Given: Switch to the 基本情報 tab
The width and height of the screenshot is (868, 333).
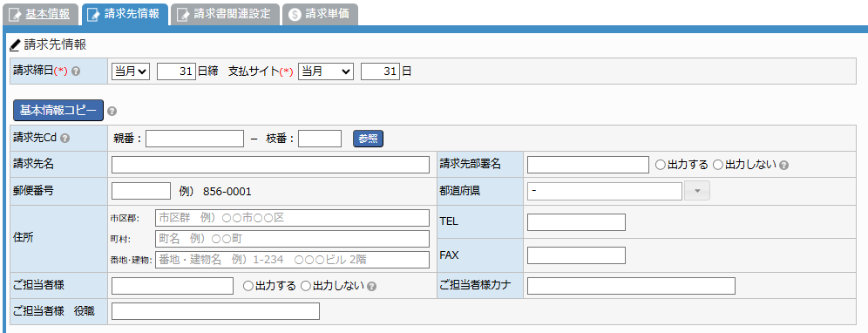Looking at the screenshot, I should [40, 15].
